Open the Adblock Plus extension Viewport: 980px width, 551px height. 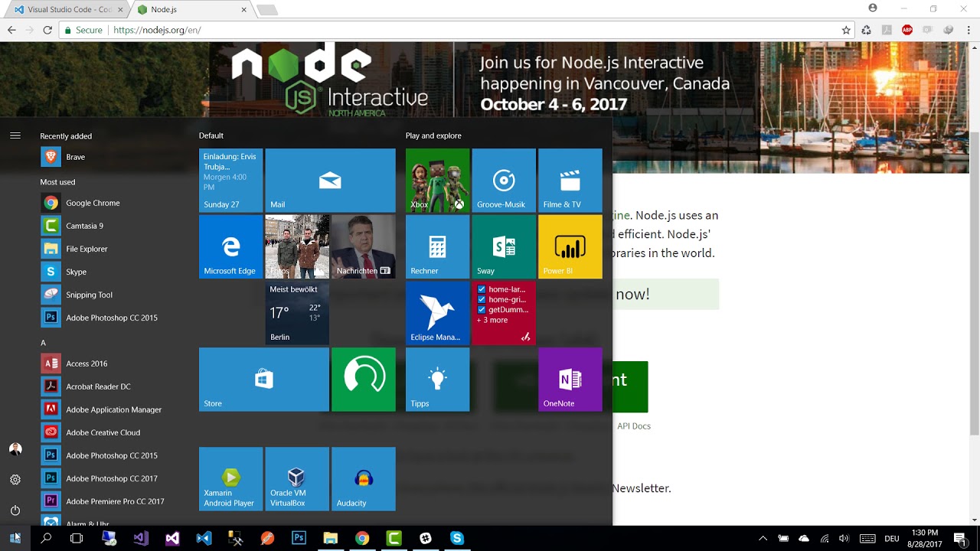[907, 30]
